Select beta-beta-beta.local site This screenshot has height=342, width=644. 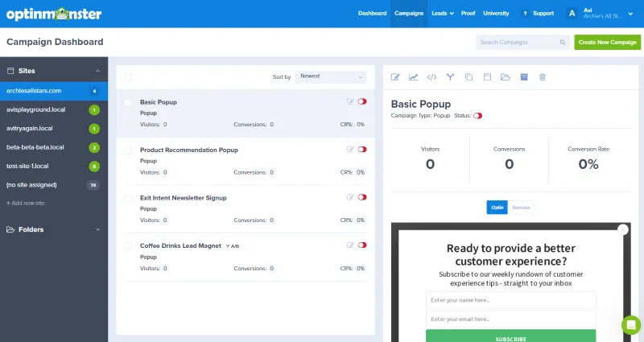tap(54, 147)
